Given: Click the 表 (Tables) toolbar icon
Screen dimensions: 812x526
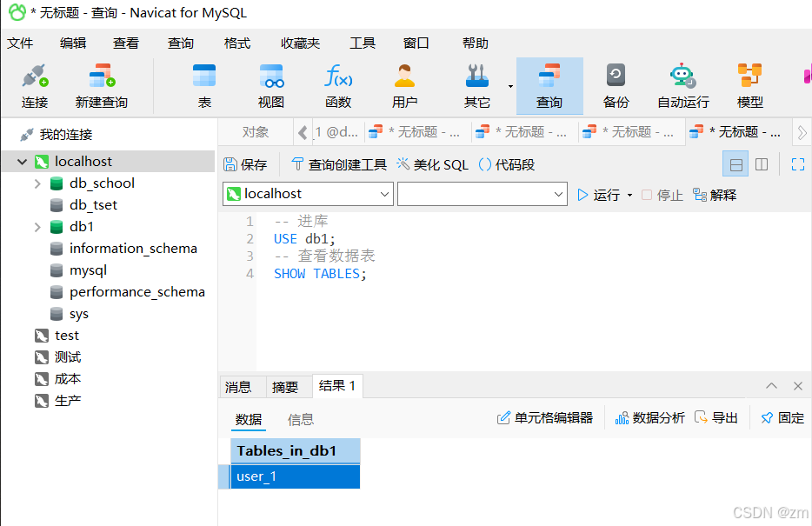Looking at the screenshot, I should point(204,84).
